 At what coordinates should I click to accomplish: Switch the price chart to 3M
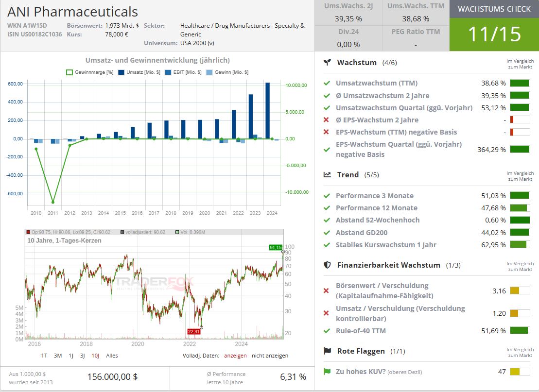58,356
